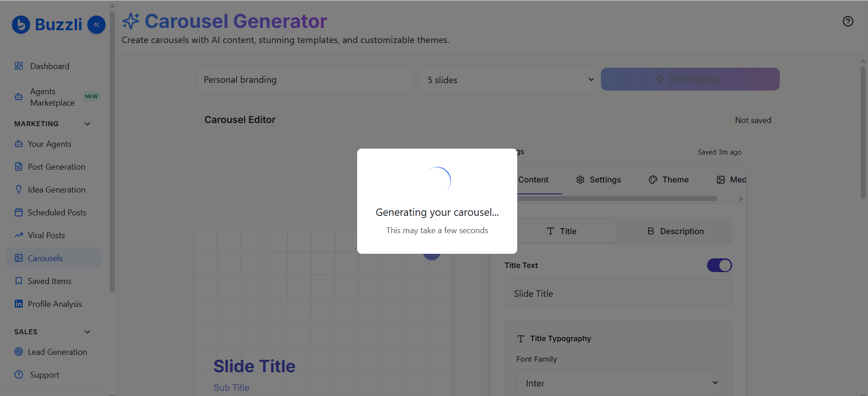
Task: Click the Carousel Editor heading
Action: pyautogui.click(x=240, y=120)
